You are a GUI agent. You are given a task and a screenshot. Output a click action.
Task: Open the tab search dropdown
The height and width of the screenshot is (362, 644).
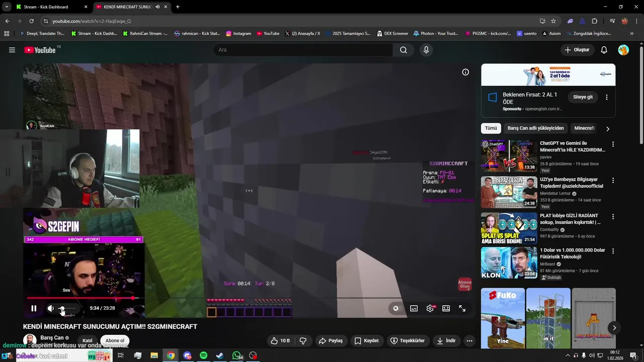pos(6,7)
